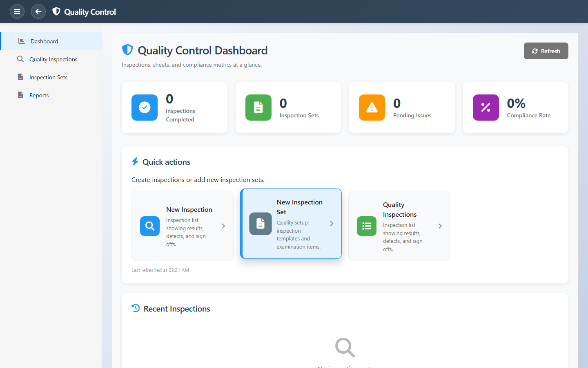The width and height of the screenshot is (588, 368).
Task: Click the Quality Control shield logo
Action: 56,11
